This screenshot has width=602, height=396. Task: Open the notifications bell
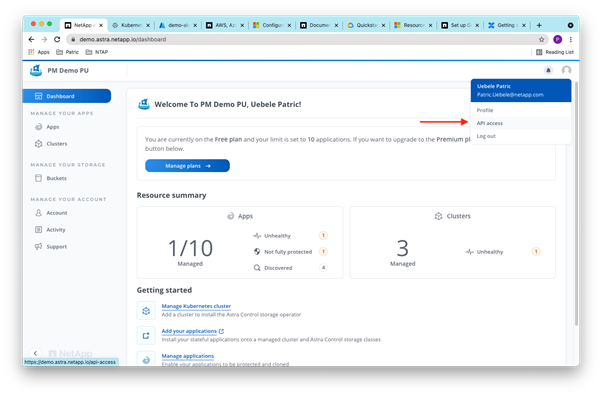pos(548,70)
